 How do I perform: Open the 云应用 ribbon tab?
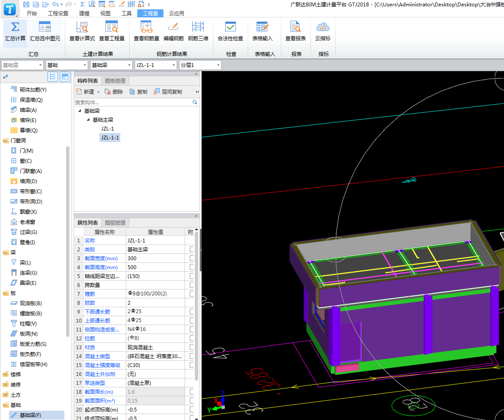tap(177, 13)
